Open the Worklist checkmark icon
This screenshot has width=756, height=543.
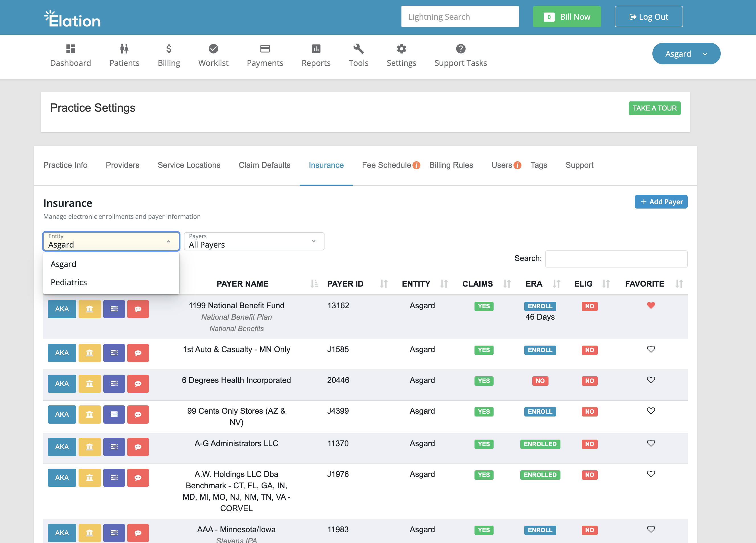(213, 49)
